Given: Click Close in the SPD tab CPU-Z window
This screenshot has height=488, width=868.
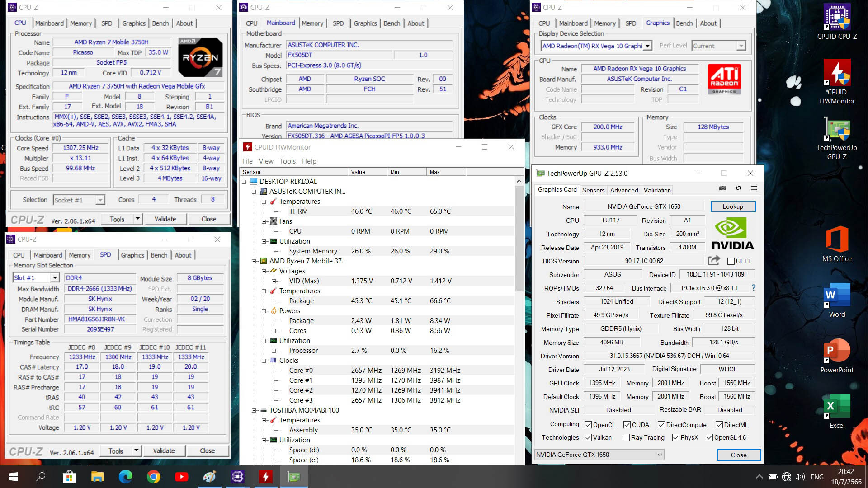Looking at the screenshot, I should click(x=208, y=450).
